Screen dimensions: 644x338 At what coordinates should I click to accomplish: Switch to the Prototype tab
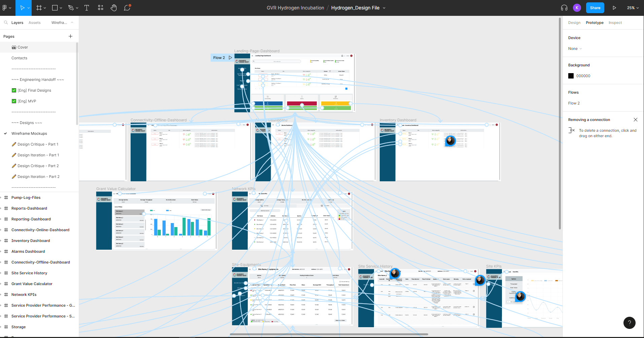click(x=595, y=23)
